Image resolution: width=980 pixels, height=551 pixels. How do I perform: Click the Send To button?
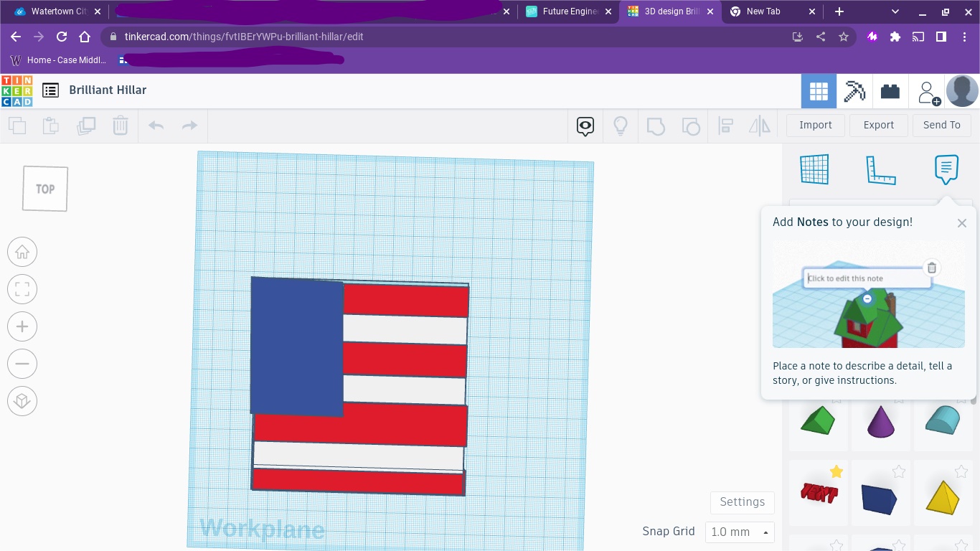pos(942,125)
